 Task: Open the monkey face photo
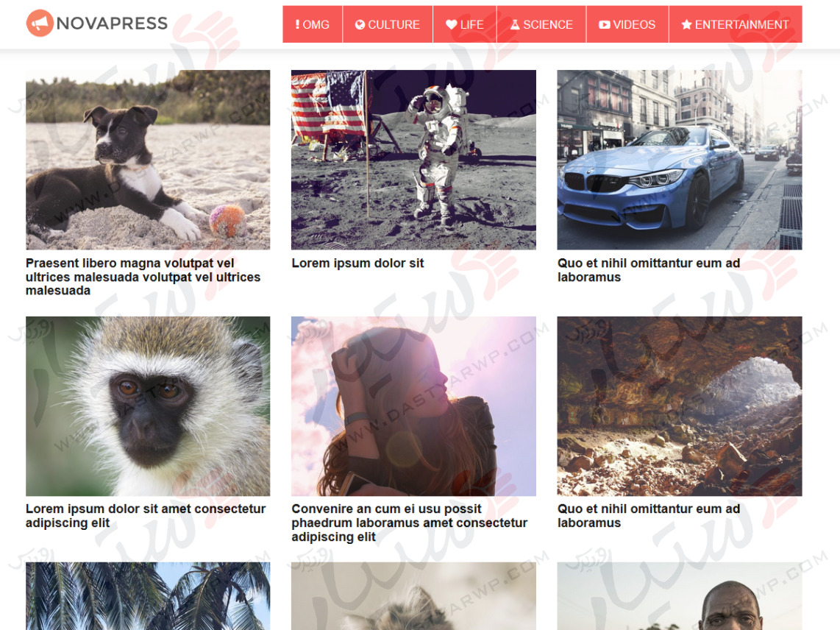[x=148, y=406]
